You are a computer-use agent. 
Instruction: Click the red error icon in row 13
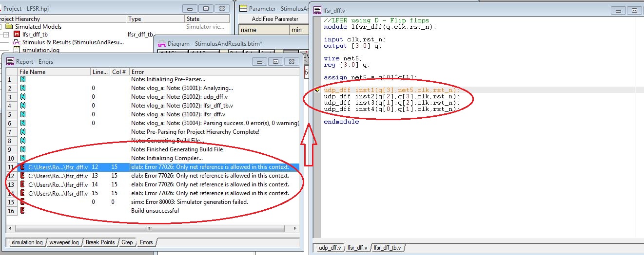coord(22,184)
